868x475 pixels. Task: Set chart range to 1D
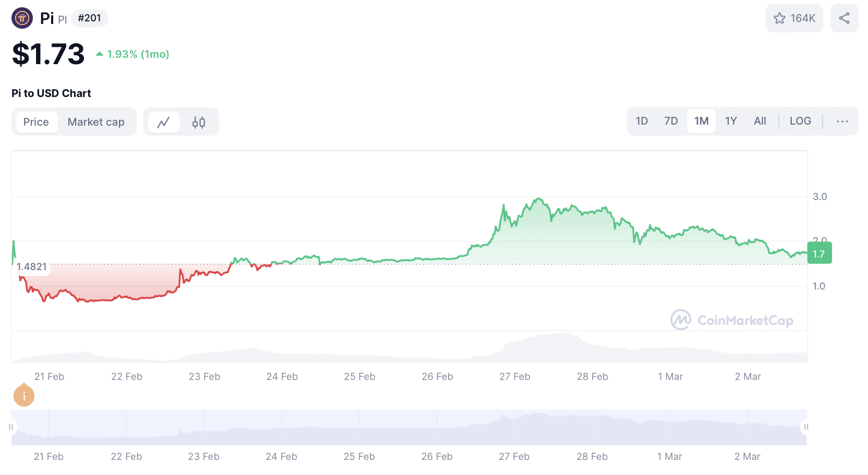pos(642,121)
